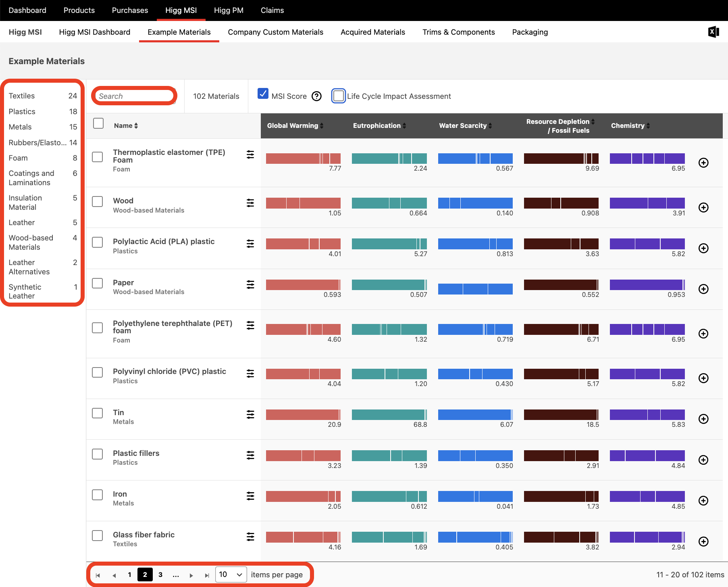Click Iron Chemistry purple score bar
728x587 pixels.
coord(647,496)
